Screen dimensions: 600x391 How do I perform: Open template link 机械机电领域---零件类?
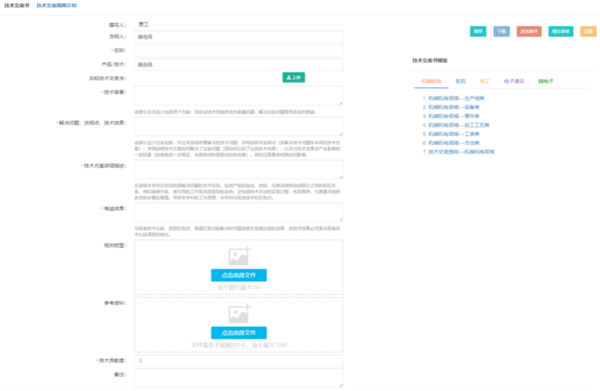point(454,116)
